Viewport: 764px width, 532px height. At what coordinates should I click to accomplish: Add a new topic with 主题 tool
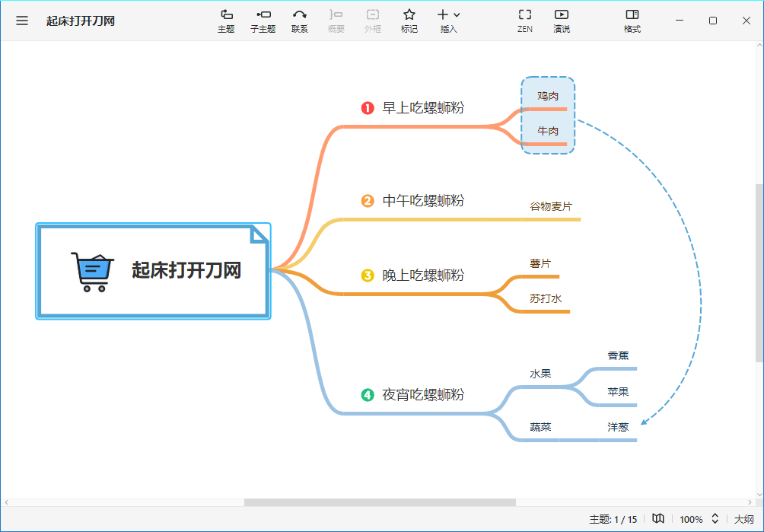pos(226,21)
